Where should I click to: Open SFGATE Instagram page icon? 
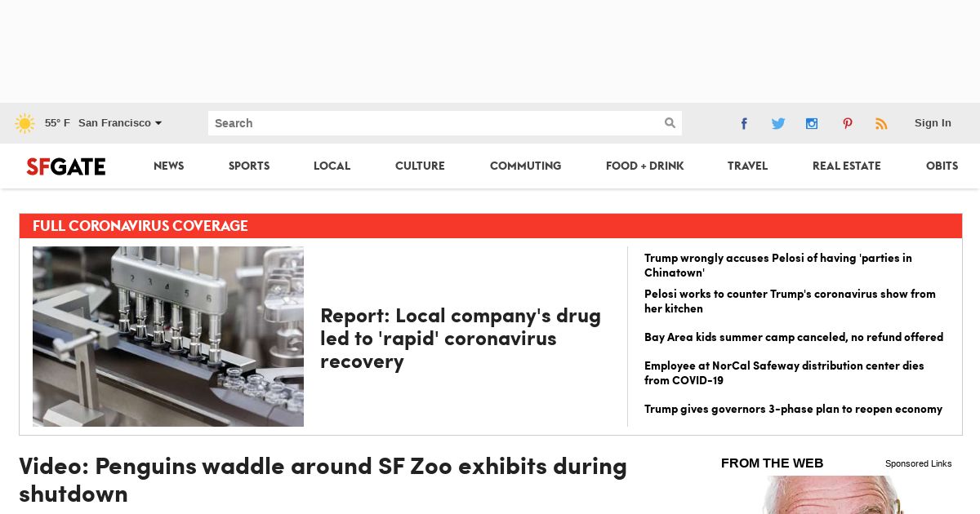812,123
